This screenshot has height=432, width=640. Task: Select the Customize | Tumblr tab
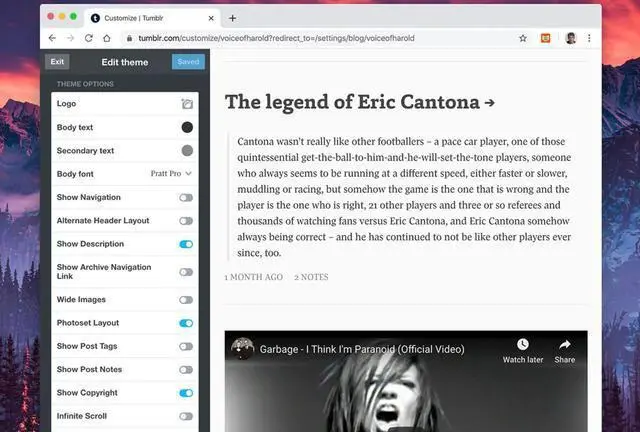152,18
